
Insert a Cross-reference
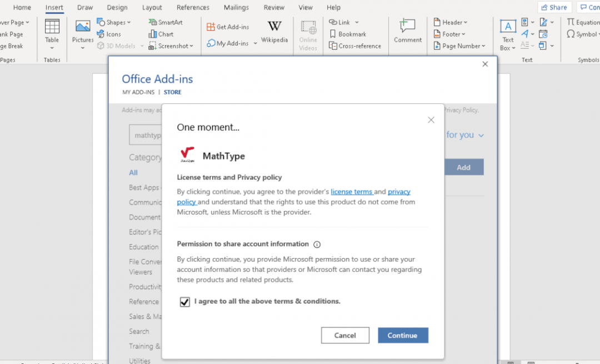[x=355, y=46]
